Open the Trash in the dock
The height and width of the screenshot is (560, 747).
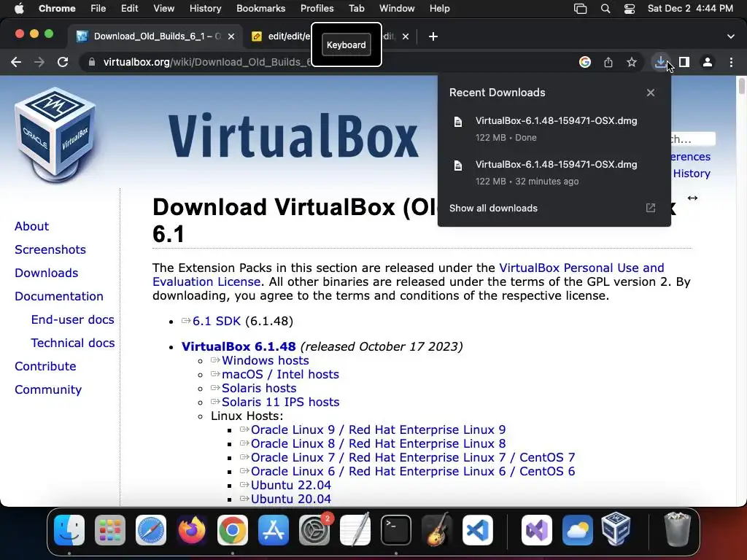[x=677, y=529]
